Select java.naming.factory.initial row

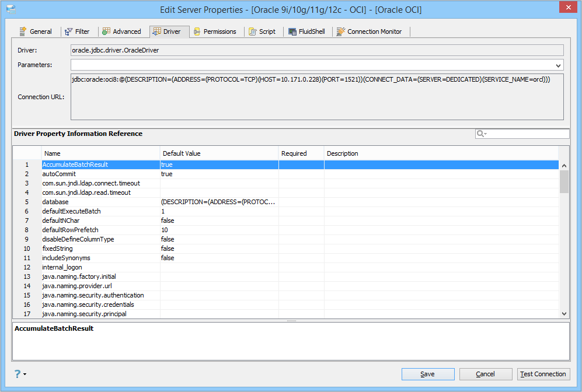point(286,276)
